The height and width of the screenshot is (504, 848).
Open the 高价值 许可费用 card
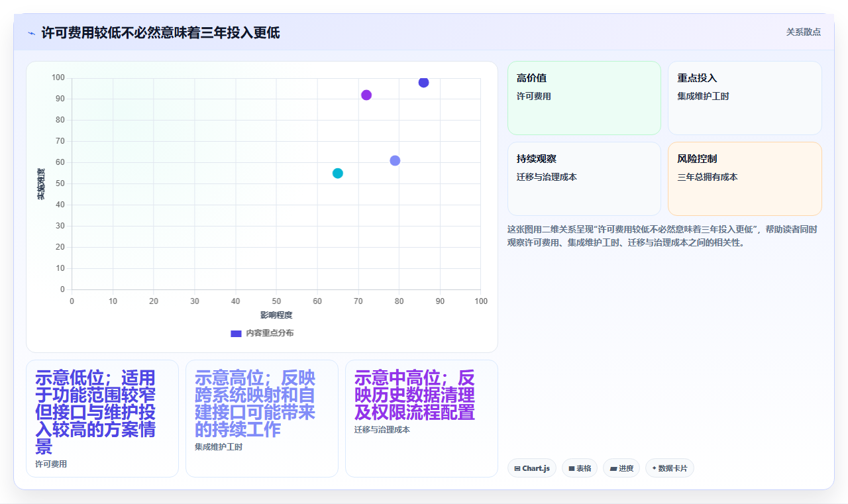584,98
